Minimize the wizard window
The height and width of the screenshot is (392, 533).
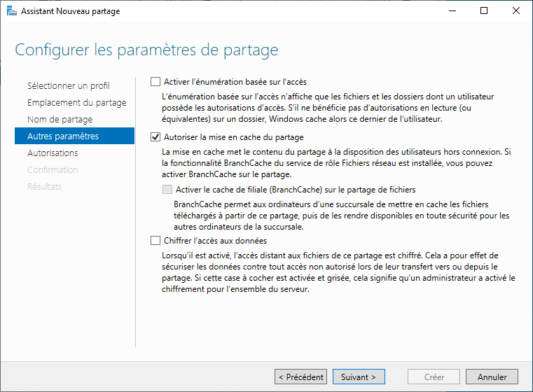(x=452, y=11)
